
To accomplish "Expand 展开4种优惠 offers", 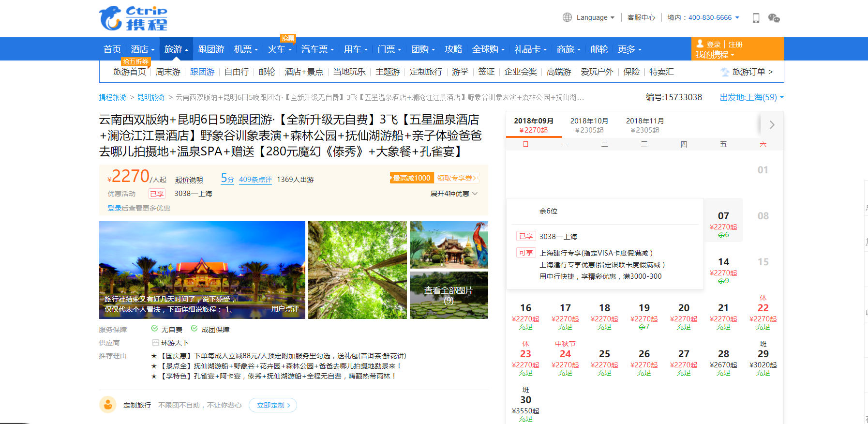I will [x=454, y=193].
